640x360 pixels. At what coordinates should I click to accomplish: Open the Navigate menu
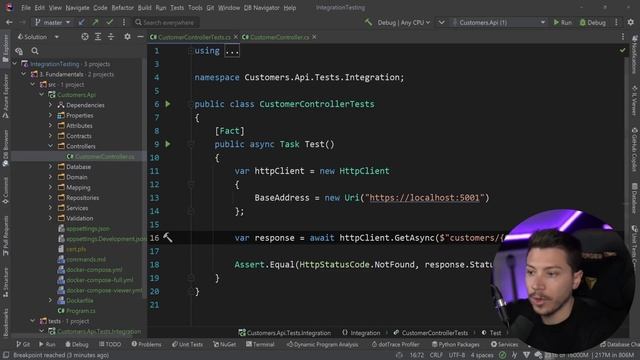[77, 8]
